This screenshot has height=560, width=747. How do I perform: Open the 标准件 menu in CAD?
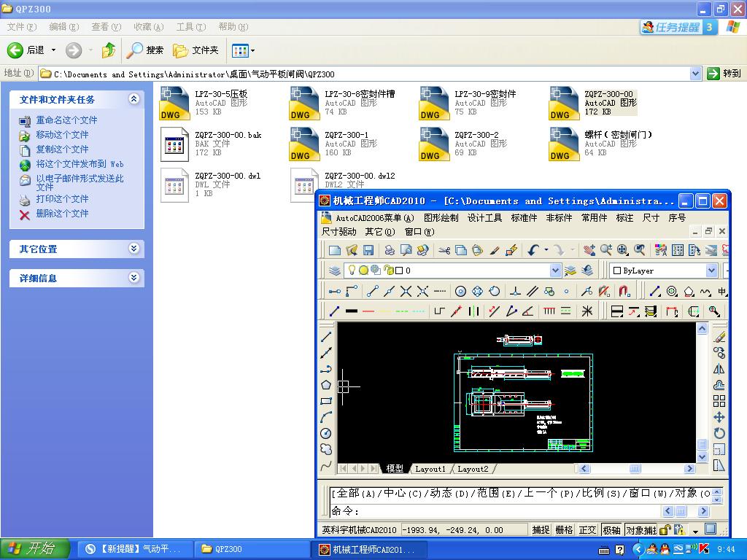coord(524,217)
